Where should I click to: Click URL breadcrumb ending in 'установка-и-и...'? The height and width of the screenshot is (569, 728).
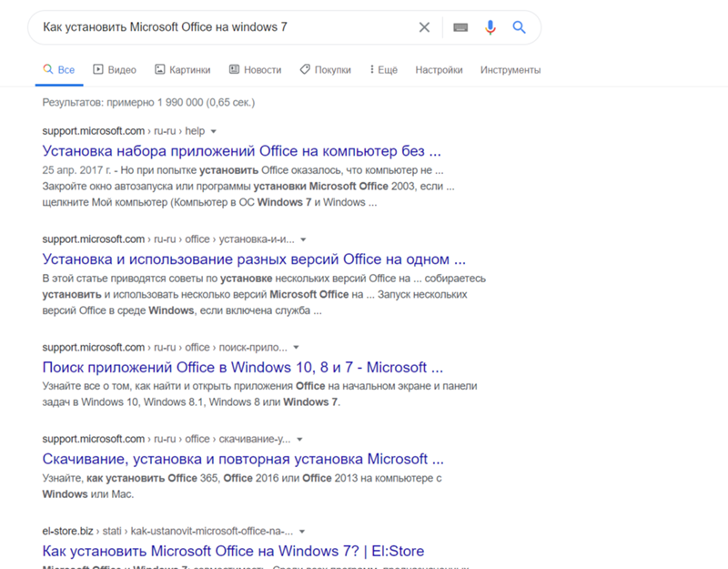pyautogui.click(x=168, y=239)
